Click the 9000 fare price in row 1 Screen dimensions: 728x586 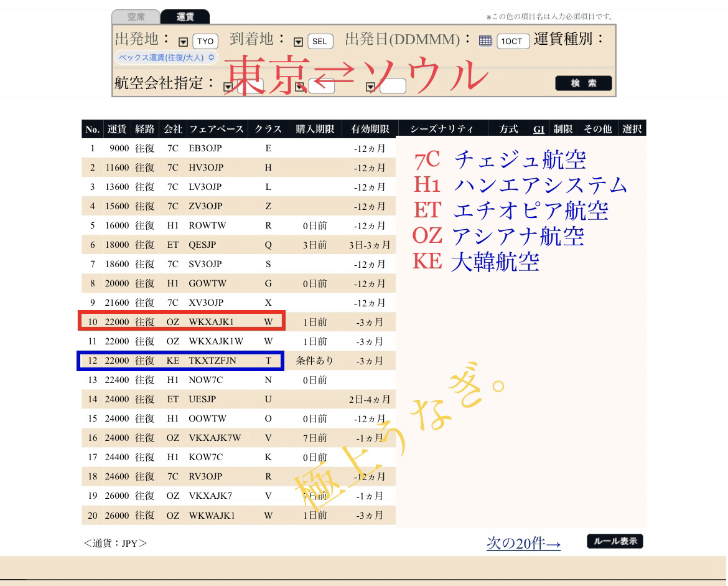pyautogui.click(x=119, y=148)
